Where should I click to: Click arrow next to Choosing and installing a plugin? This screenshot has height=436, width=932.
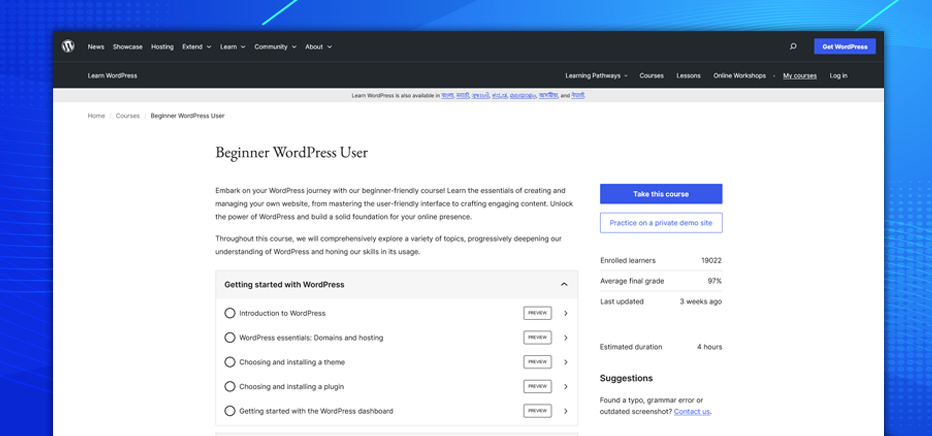(x=565, y=386)
